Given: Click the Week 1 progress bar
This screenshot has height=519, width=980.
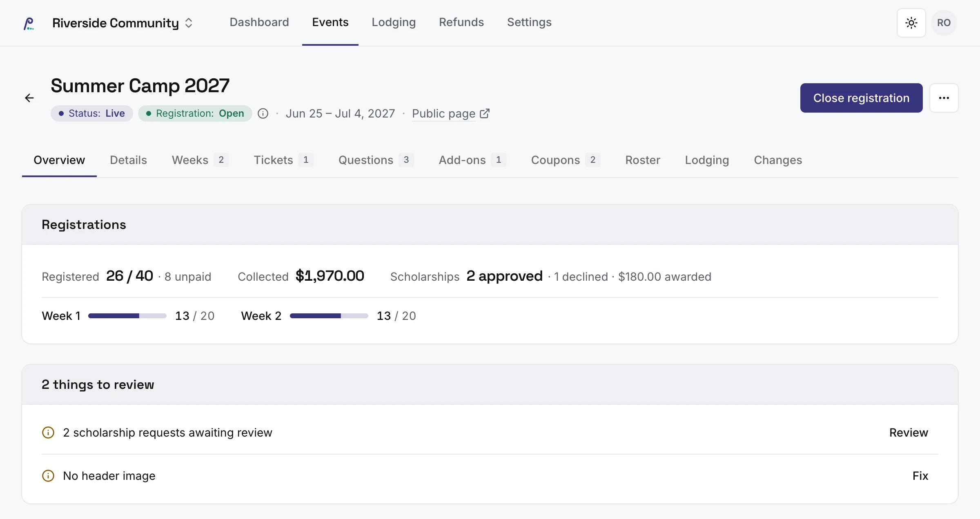Looking at the screenshot, I should pyautogui.click(x=127, y=316).
